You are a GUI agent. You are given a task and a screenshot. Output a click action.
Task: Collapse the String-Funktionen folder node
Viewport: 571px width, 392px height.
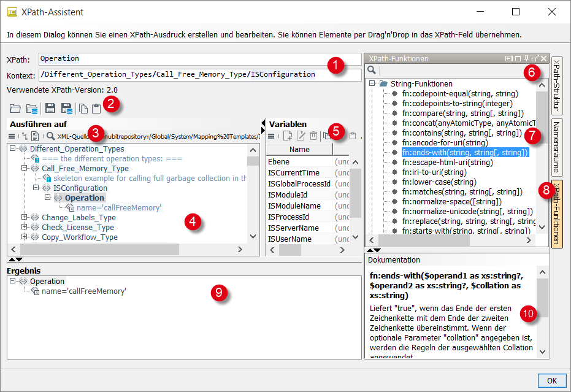(x=372, y=83)
